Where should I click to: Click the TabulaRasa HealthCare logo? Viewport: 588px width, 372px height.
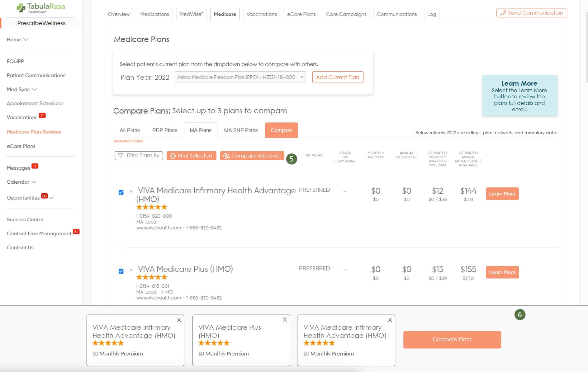tap(41, 8)
